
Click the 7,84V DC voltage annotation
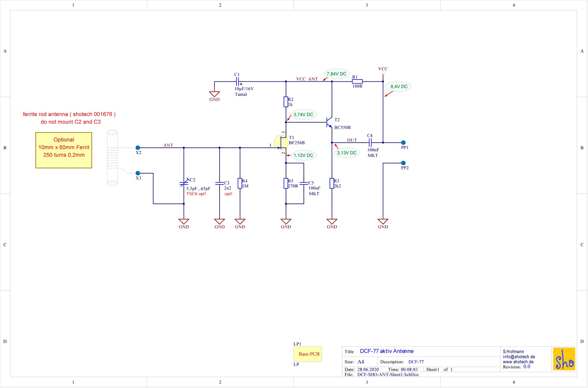pos(336,74)
